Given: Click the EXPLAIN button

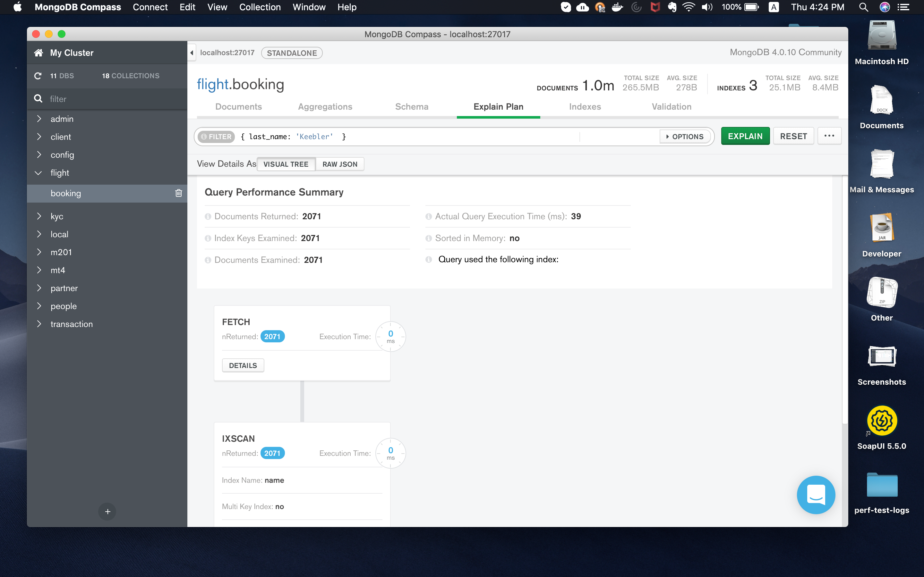Looking at the screenshot, I should (x=745, y=136).
